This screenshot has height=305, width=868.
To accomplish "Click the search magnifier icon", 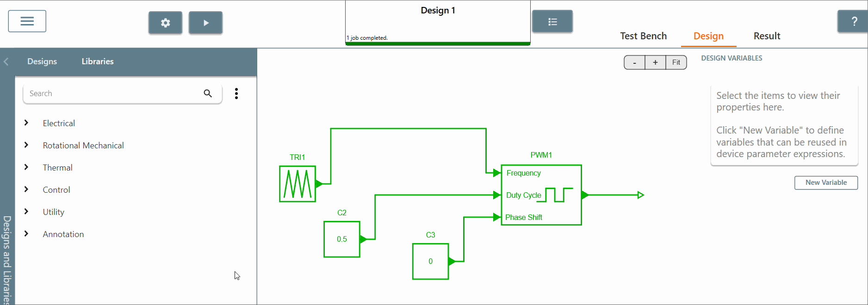I will pos(208,93).
